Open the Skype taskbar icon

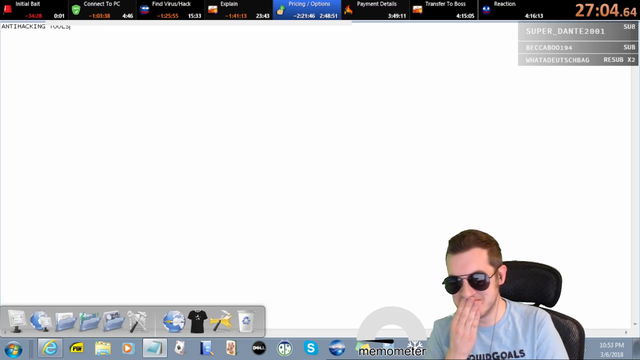[311, 348]
